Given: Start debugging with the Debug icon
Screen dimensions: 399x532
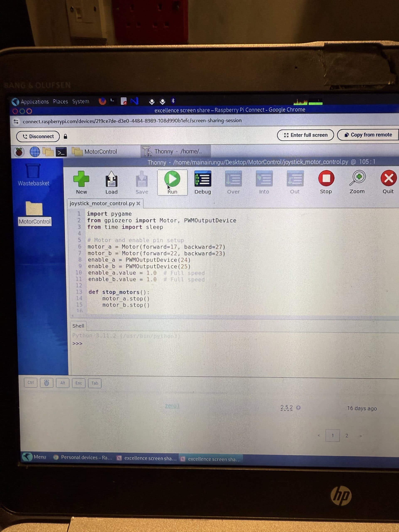Looking at the screenshot, I should [203, 179].
